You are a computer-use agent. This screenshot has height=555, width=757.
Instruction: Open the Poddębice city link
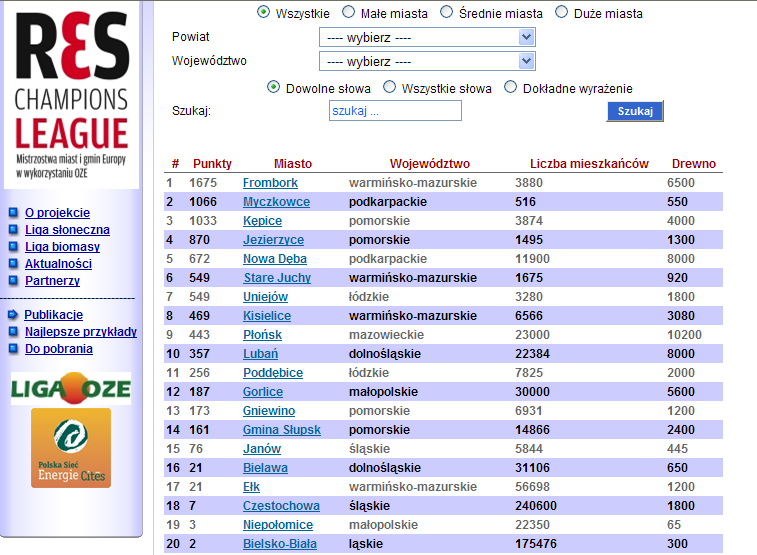pyautogui.click(x=273, y=373)
